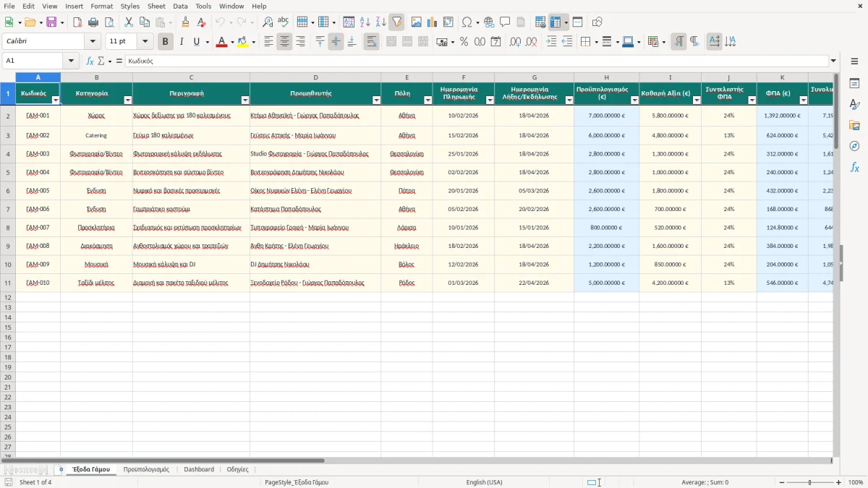The height and width of the screenshot is (488, 868).
Task: Open the sidebar Navigator compass icon
Action: coord(854,146)
